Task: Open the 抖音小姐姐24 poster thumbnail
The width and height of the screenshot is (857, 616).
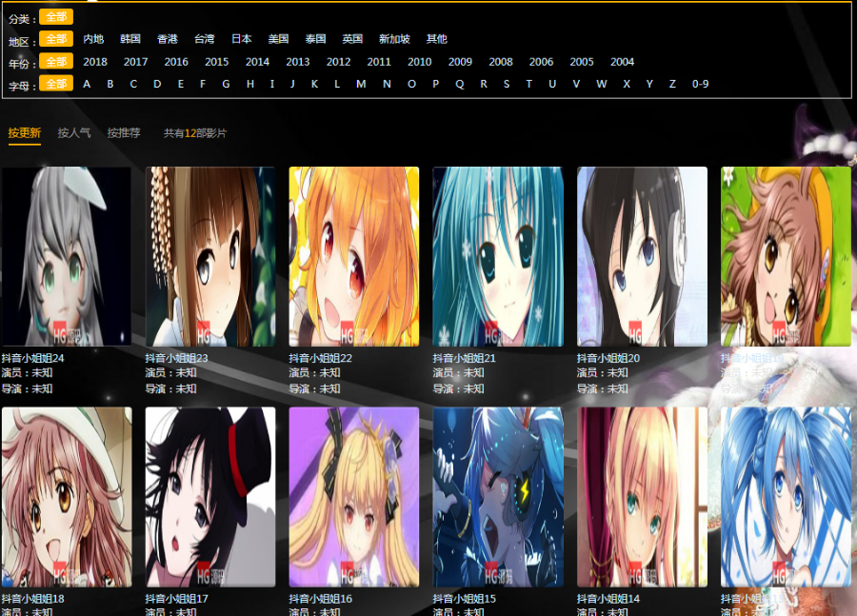Action: coord(67,256)
